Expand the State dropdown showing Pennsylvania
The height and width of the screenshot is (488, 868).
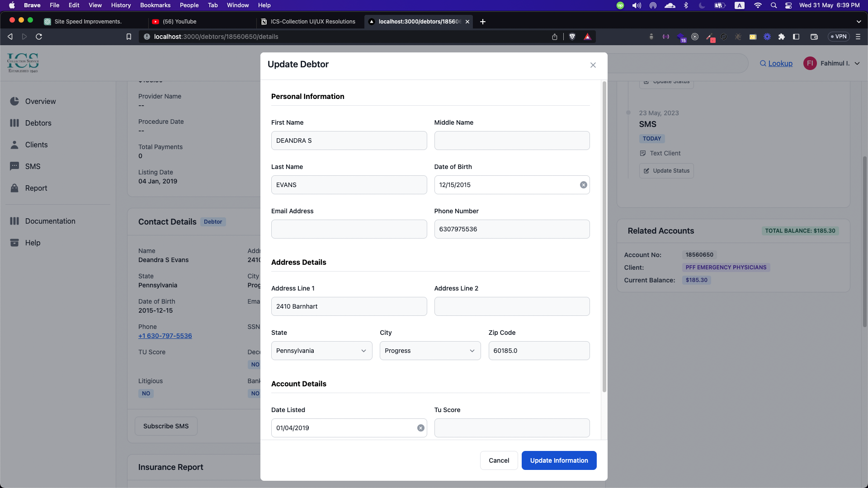321,351
